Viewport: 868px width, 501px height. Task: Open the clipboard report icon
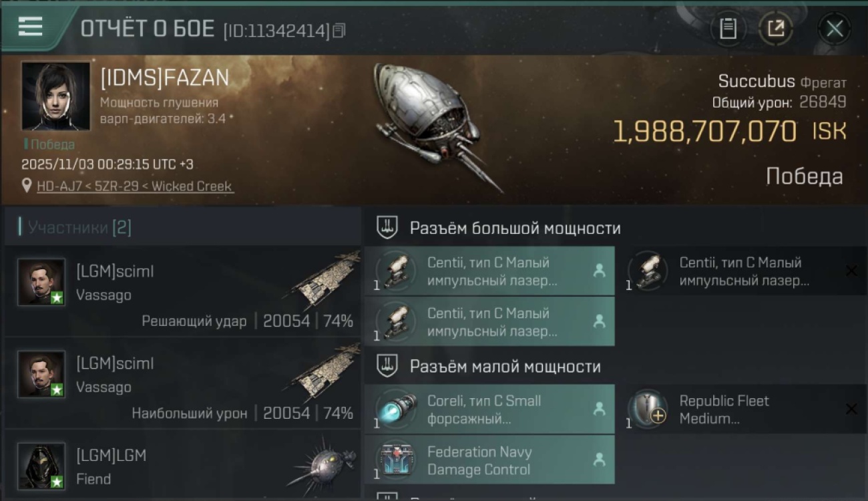pyautogui.click(x=728, y=29)
